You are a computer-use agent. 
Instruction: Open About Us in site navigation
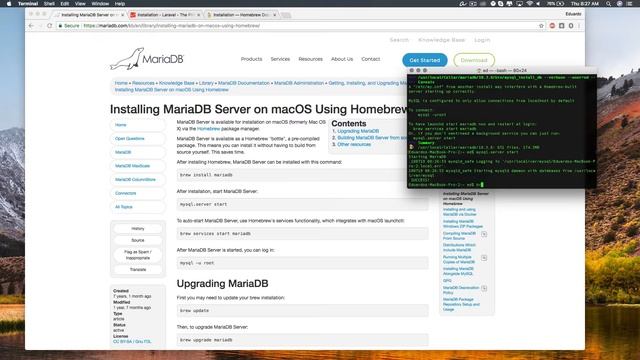pyautogui.click(x=342, y=59)
